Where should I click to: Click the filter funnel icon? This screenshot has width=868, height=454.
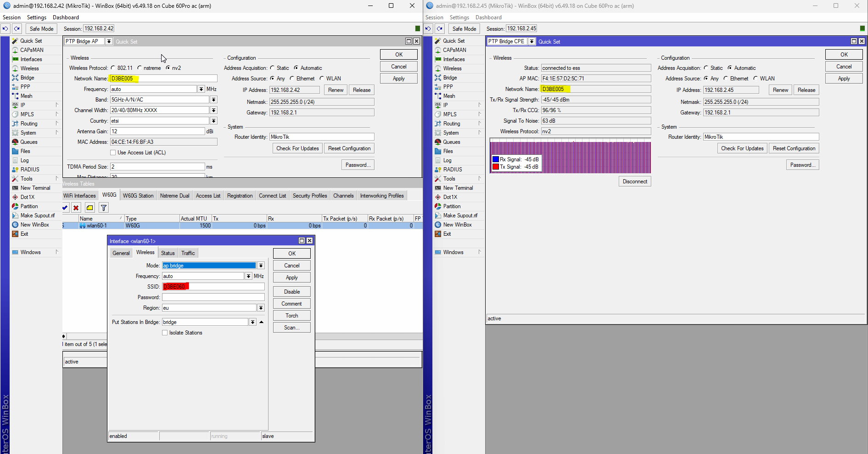pos(104,208)
